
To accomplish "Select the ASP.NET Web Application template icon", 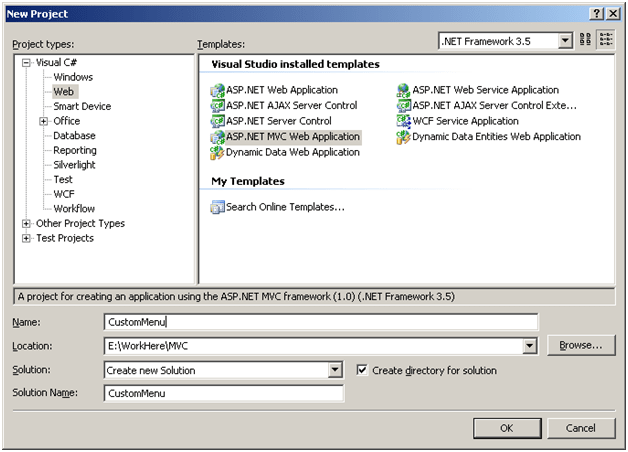I will pos(217,90).
